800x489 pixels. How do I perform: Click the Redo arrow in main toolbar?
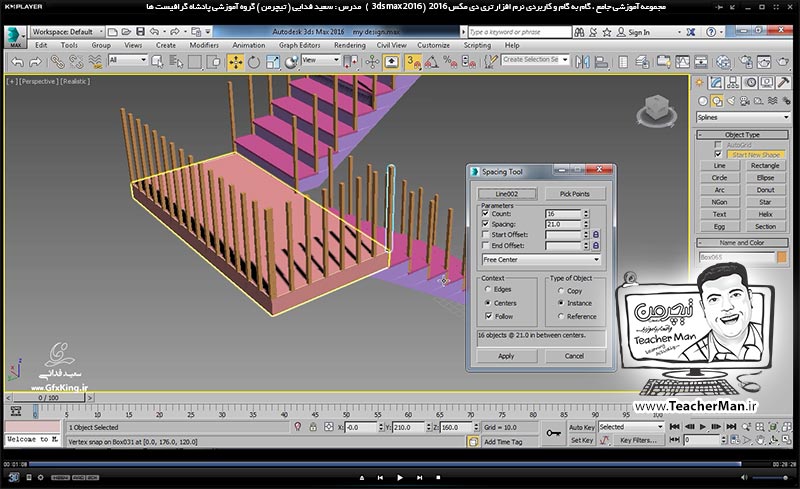coord(35,62)
